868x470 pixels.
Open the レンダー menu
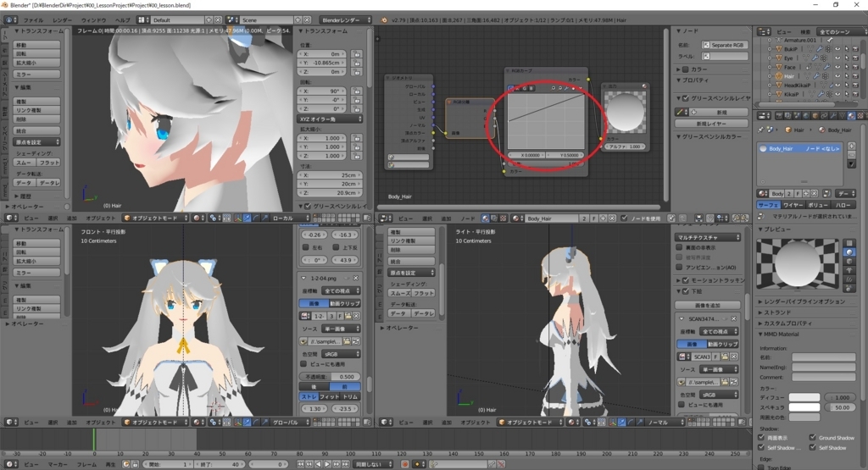(62, 20)
